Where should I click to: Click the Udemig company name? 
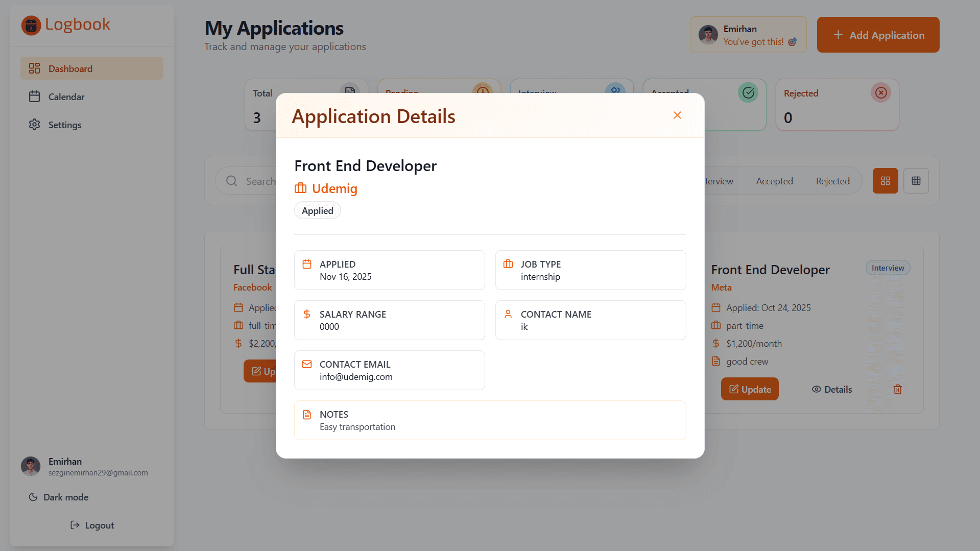coord(334,188)
